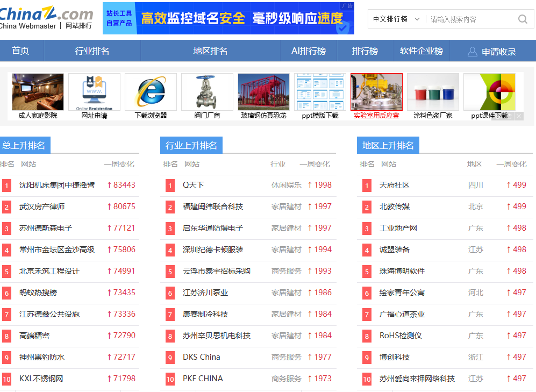Open 地区排名 navigation item
The image size is (536, 392).
pyautogui.click(x=210, y=51)
